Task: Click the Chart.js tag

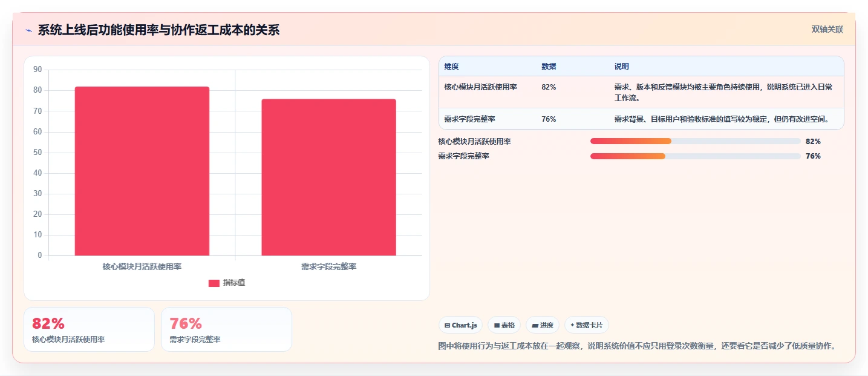Action: [460, 325]
